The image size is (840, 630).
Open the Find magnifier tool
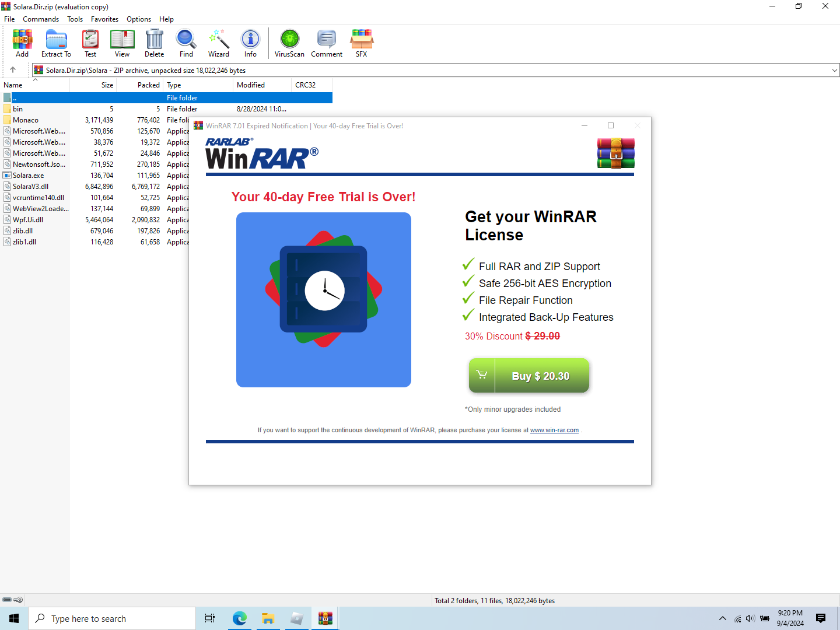click(x=186, y=43)
